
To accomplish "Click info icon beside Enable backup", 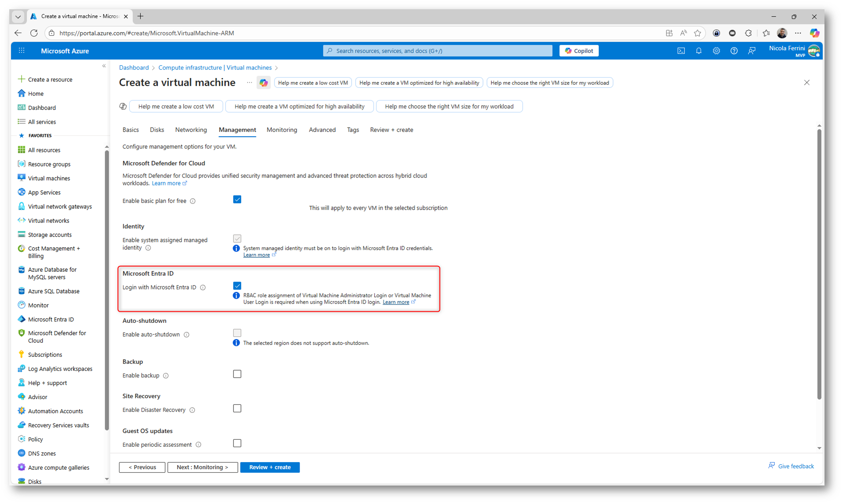I will (x=166, y=376).
